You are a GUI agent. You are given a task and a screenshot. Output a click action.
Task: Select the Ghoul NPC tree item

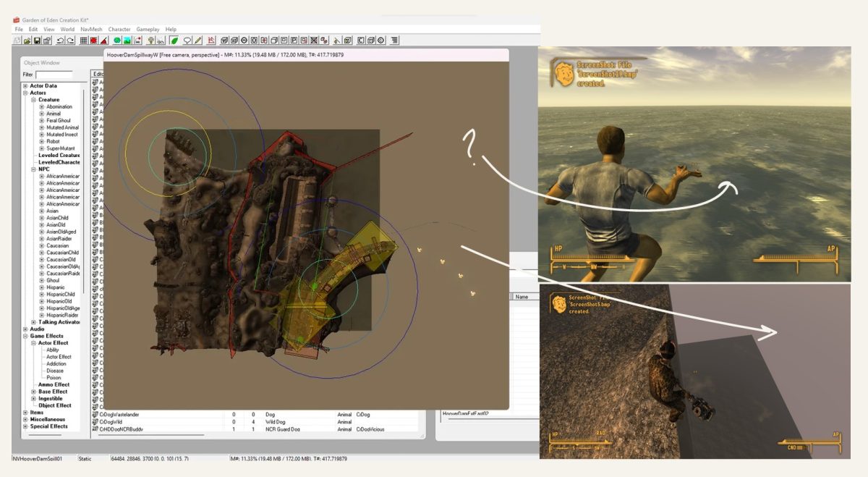coord(54,281)
